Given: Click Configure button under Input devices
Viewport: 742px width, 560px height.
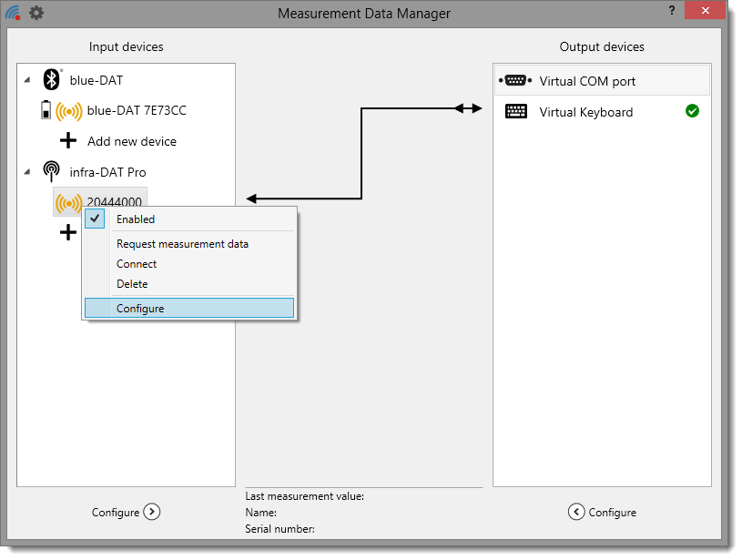Looking at the screenshot, I should (x=126, y=513).
